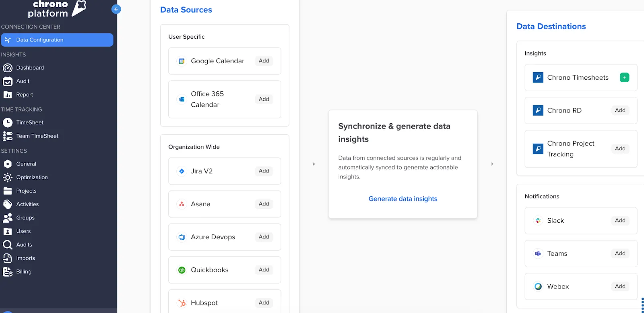This screenshot has height=313, width=644.
Task: Open the Data Configuration menu item
Action: [x=57, y=40]
